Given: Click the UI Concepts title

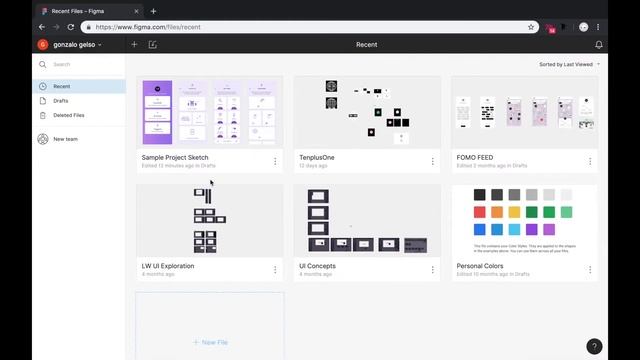Looking at the screenshot, I should coord(318,266).
